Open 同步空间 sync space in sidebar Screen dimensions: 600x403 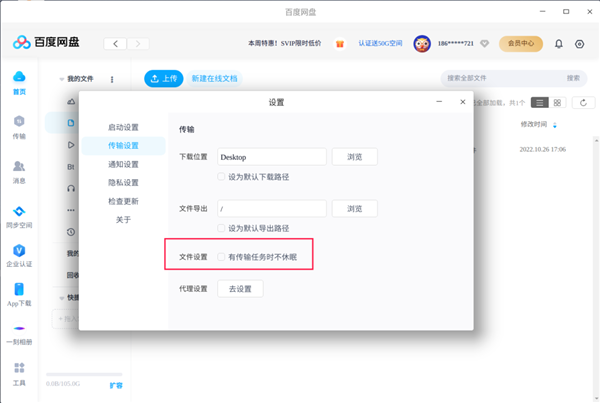(19, 214)
